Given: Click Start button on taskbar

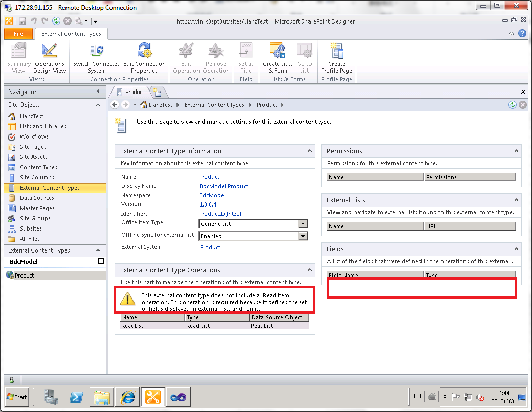Looking at the screenshot, I should click(16, 397).
